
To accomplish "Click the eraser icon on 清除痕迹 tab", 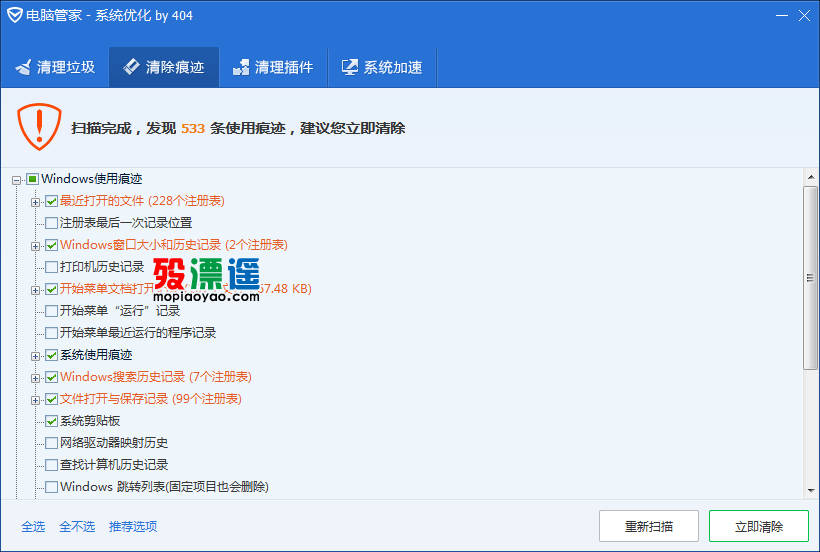I will (x=131, y=66).
